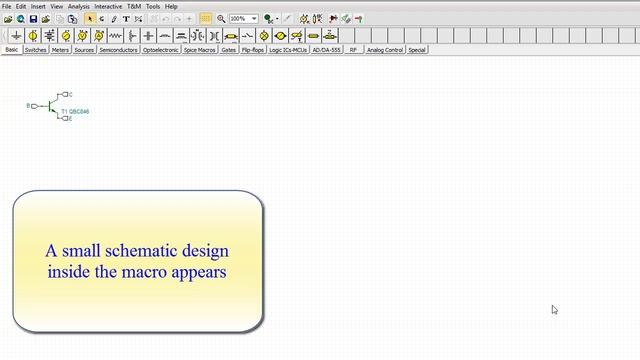Insert a lamp component
Image resolution: width=640 pixels, height=360 pixels.
coord(264,36)
